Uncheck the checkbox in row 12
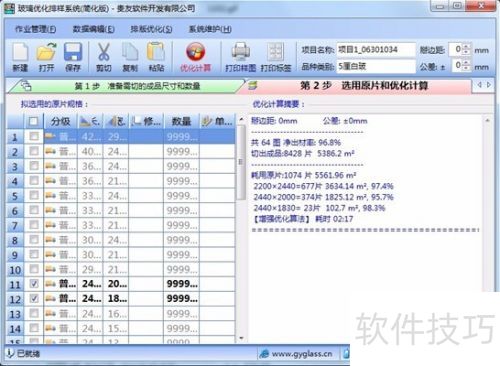 [34, 298]
